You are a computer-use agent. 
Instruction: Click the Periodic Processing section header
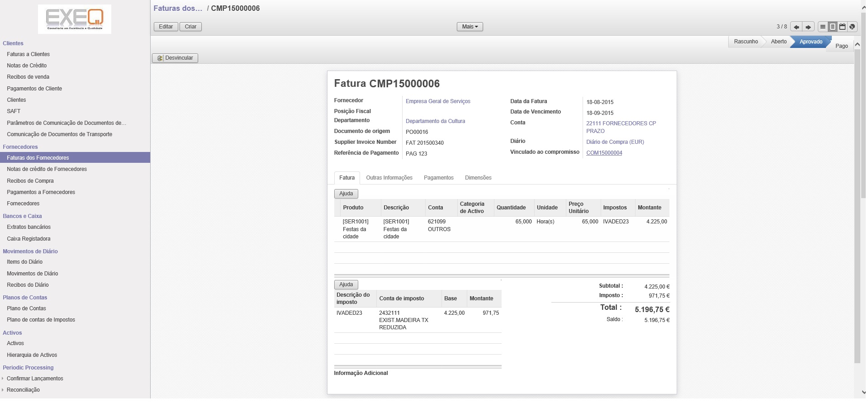tap(28, 368)
